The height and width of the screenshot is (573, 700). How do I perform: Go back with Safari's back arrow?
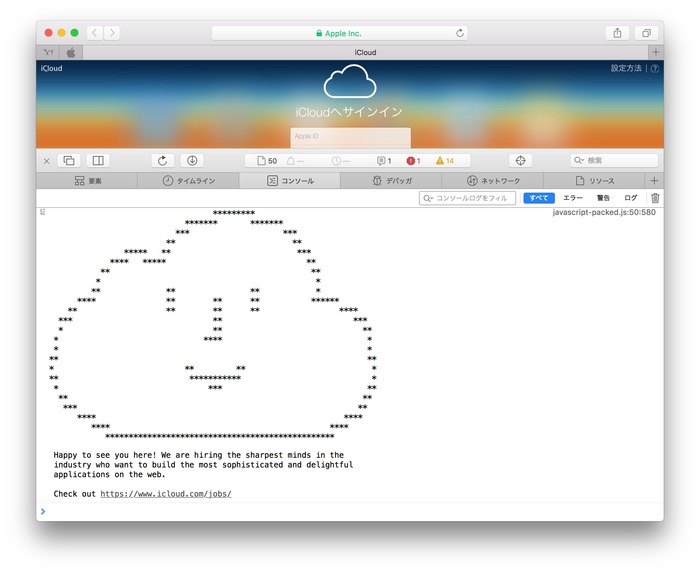(x=95, y=33)
